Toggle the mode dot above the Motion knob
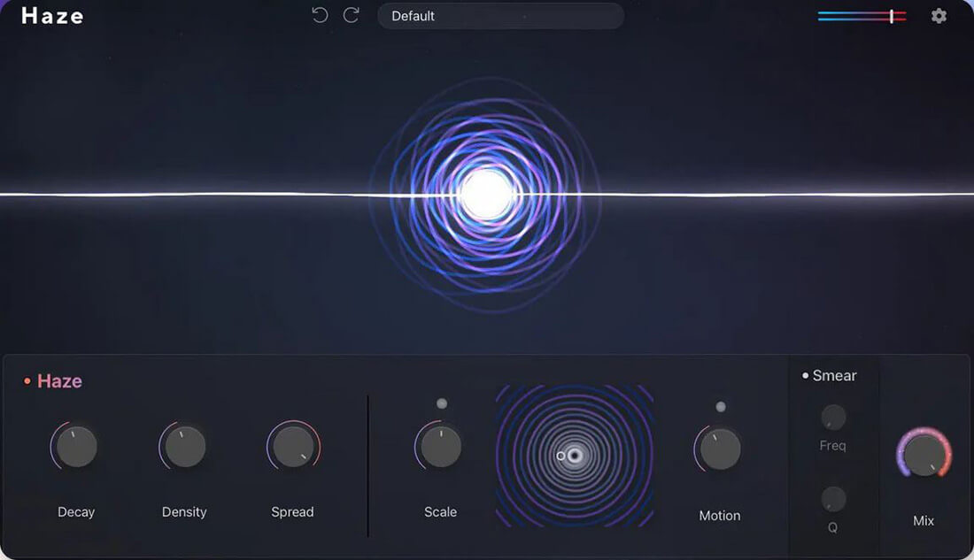This screenshot has width=974, height=560. click(x=720, y=407)
